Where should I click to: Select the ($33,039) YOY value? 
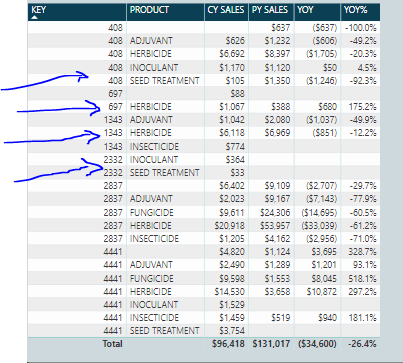coord(319,225)
